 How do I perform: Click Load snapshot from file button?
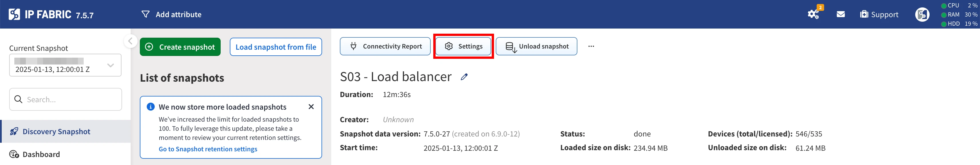[x=276, y=47]
